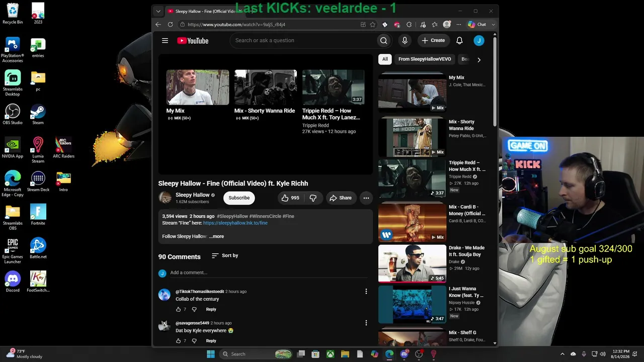Open the Edge profile icon
This screenshot has height=362, width=644.
(447, 25)
